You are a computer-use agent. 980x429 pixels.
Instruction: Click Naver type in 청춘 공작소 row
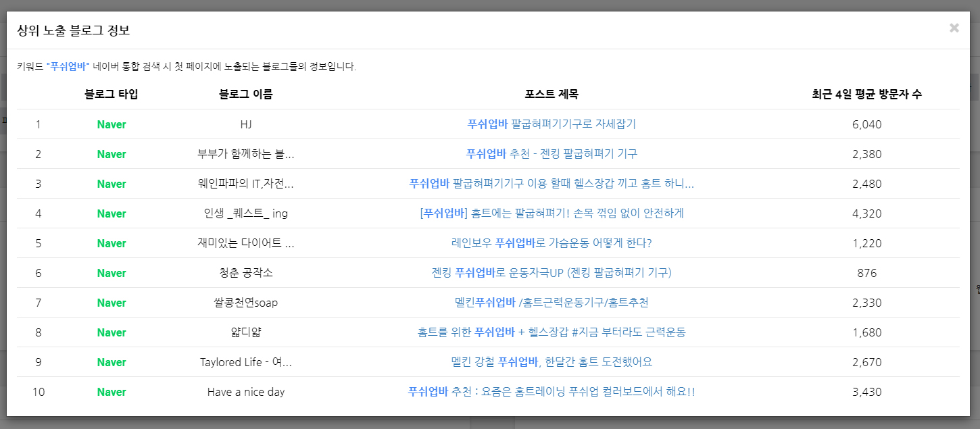point(112,273)
